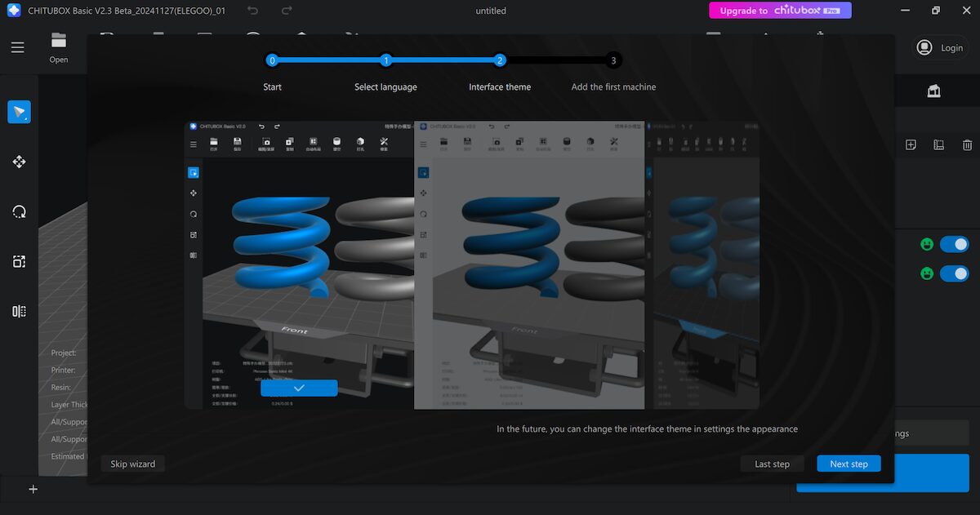Click the untitled document title
The width and height of the screenshot is (980, 515).
(491, 11)
